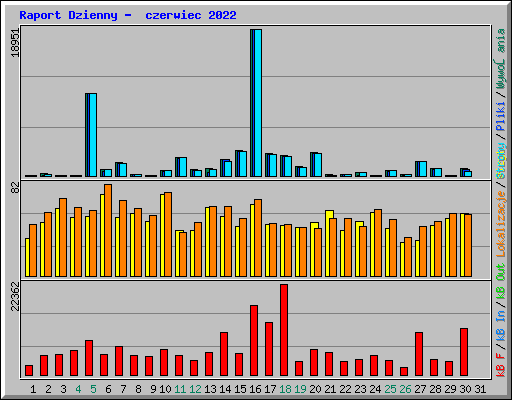This screenshot has width=512, height=400.
Task: Click the red kB bar for day 30
Action: click(x=464, y=352)
